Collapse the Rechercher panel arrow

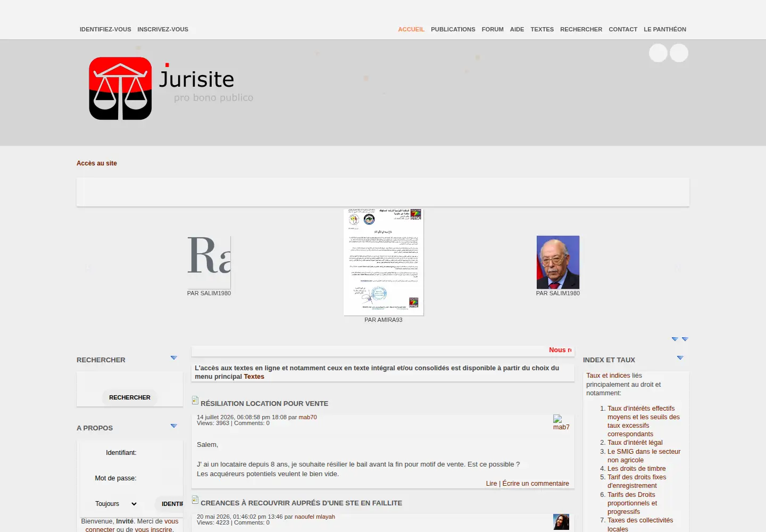click(173, 358)
